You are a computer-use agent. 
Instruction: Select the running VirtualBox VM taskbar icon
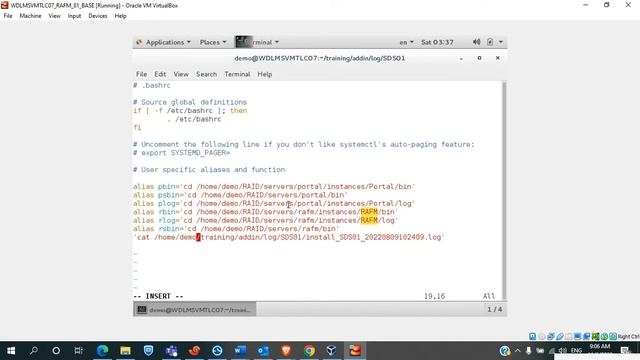tap(355, 351)
